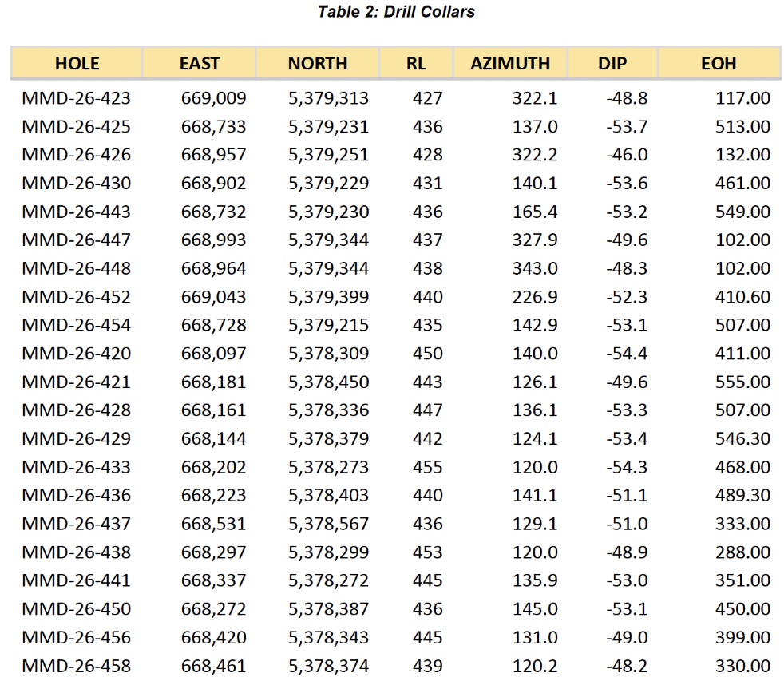Select hole ID MMD-26-425
Image resolution: width=784 pixels, height=685 pixels.
coord(76,126)
